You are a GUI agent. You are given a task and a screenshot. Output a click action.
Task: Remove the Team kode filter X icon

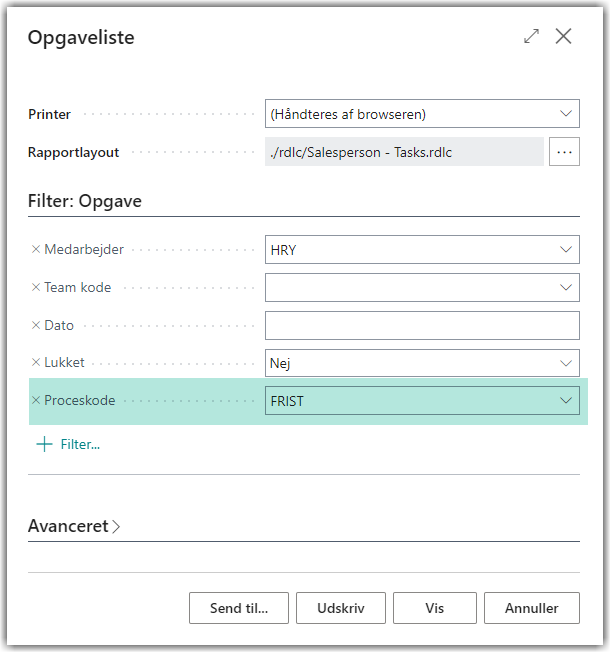pos(36,288)
